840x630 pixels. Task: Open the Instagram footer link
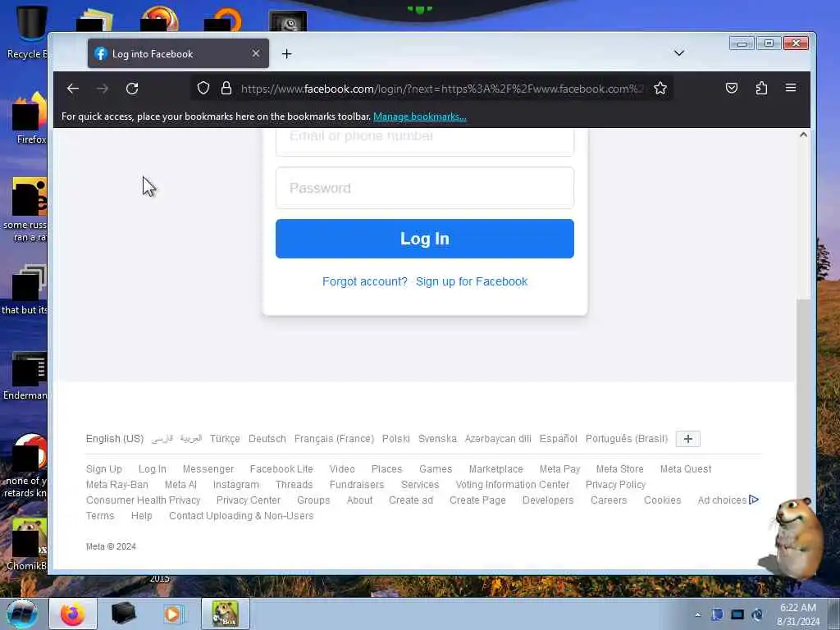tap(235, 485)
